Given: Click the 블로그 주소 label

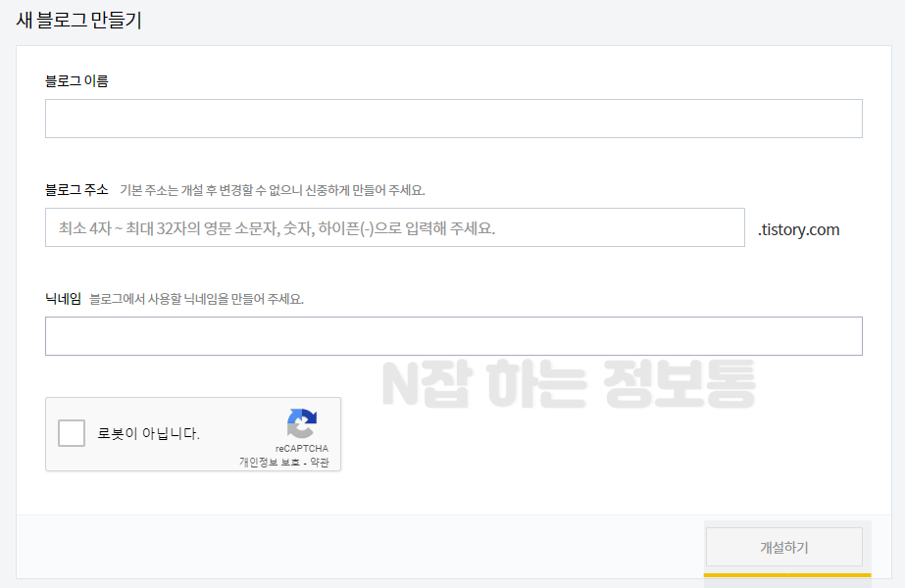Looking at the screenshot, I should (x=76, y=190).
